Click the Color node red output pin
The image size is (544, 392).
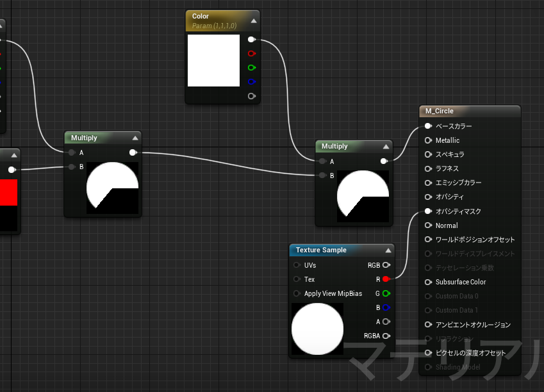tap(252, 53)
